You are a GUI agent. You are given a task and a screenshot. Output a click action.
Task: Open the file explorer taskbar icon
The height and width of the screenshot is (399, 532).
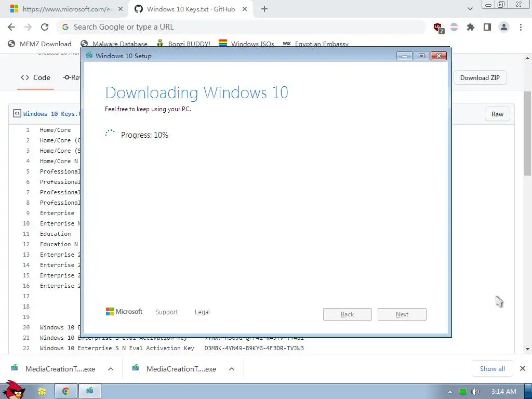tap(42, 392)
